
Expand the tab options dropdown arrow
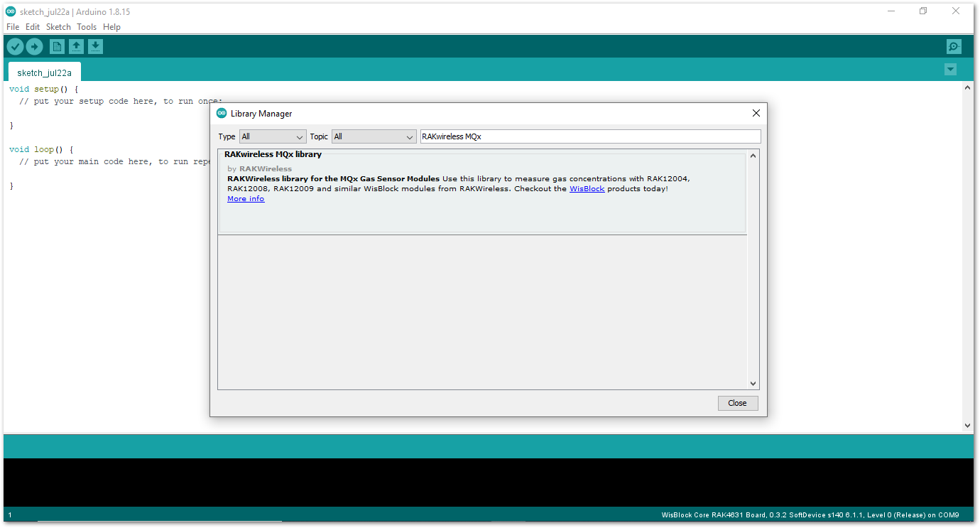[950, 69]
